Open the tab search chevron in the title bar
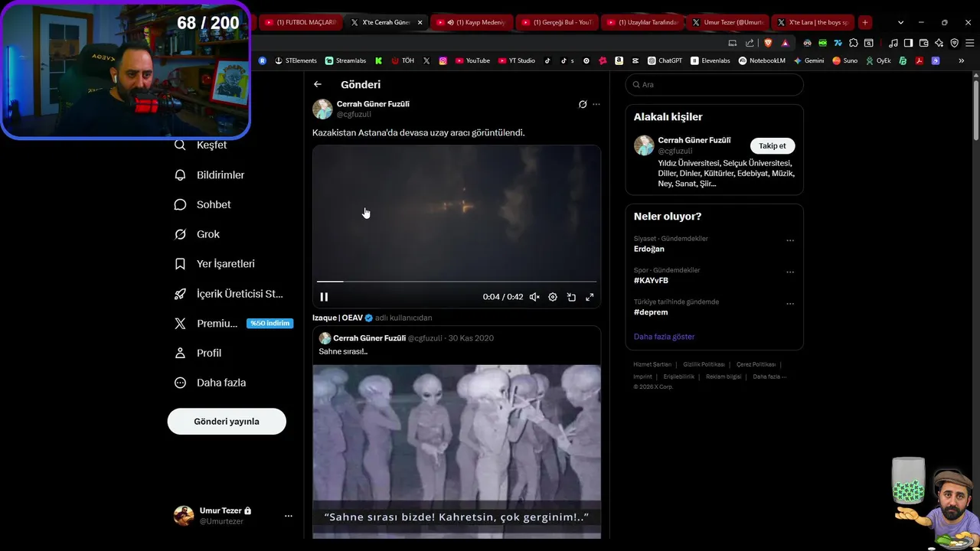The image size is (980, 551). (x=900, y=22)
